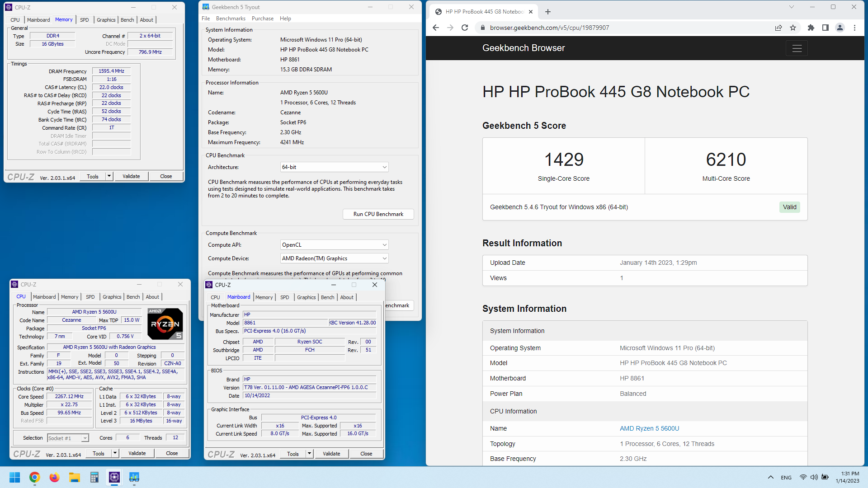Open Tools dropdown arrow in top CPU-Z Memory window
The image size is (868, 488).
coord(109,176)
